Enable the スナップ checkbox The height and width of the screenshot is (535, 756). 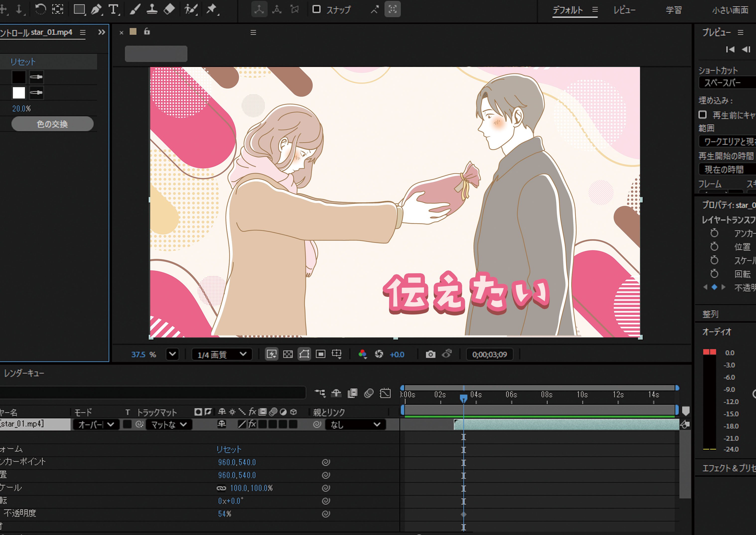click(317, 9)
